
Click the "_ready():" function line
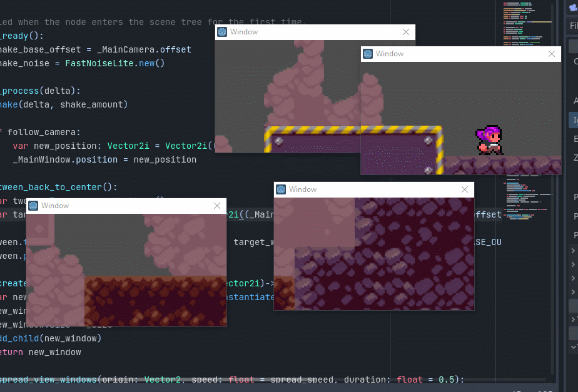pos(22,36)
